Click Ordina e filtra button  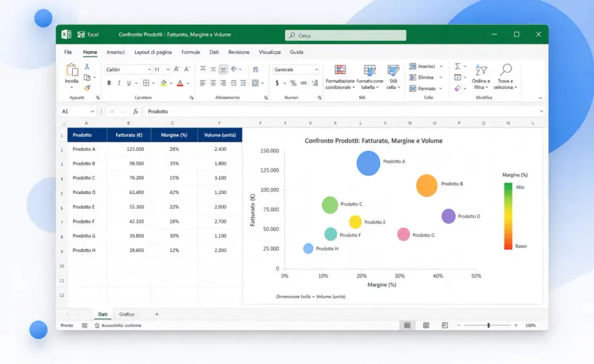pyautogui.click(x=481, y=77)
